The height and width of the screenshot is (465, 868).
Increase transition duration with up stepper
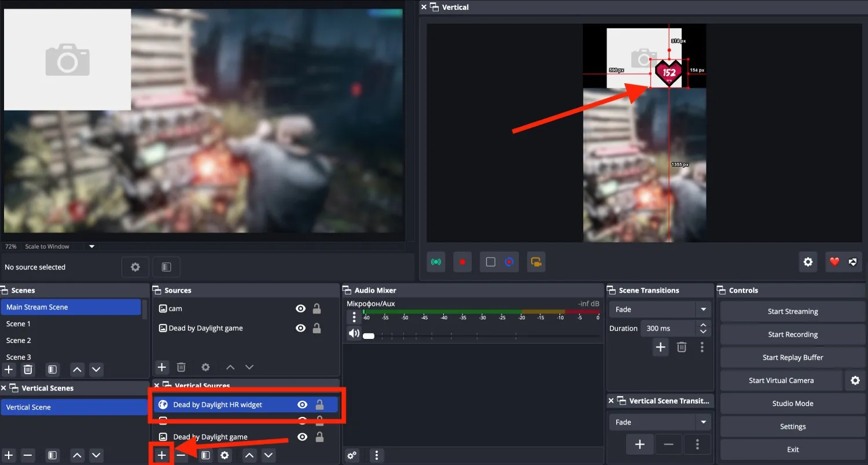(703, 325)
